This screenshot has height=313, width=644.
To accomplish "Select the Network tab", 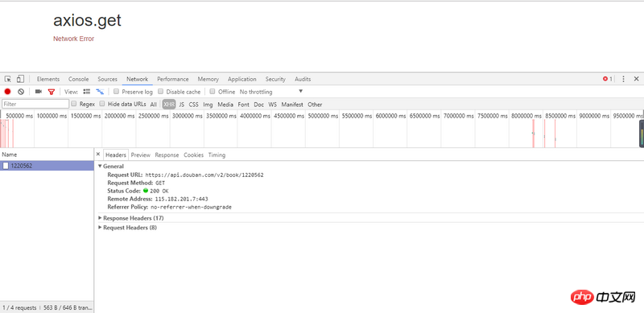I will coord(137,79).
